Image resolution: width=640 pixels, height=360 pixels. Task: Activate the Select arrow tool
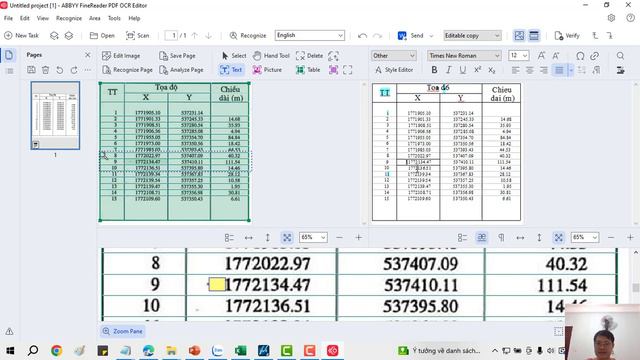(x=234, y=56)
